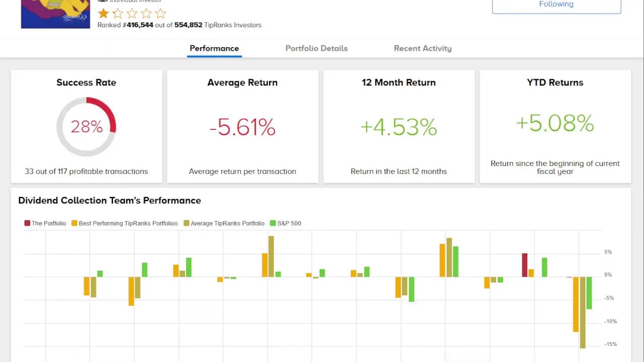
Task: Click the Average Return card heading
Action: tap(243, 82)
